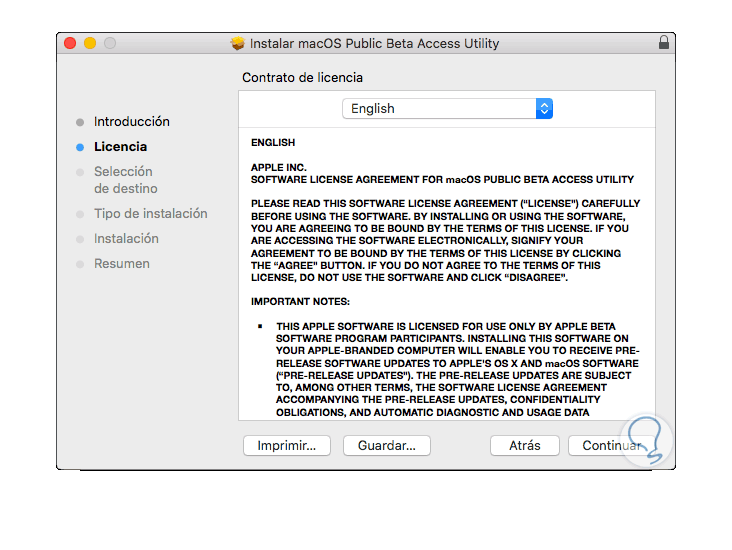Select the Licencia step in sidebar
732x550 pixels.
pos(120,147)
